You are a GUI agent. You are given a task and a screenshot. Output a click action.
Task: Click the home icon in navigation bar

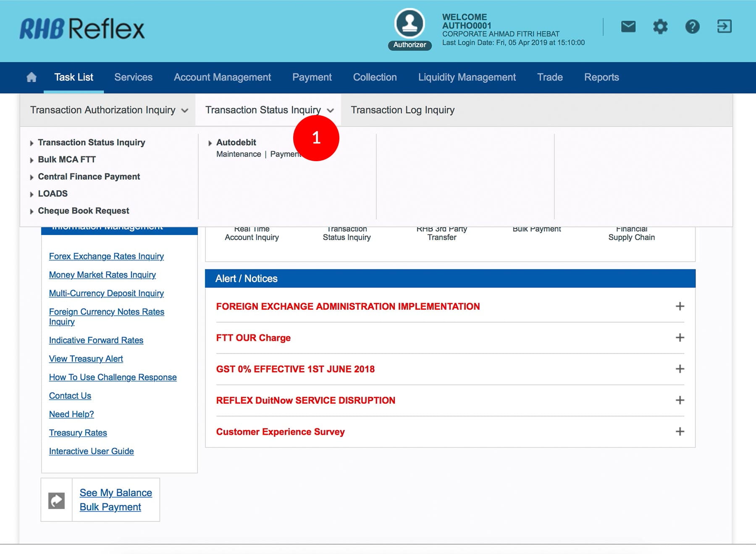coord(31,77)
